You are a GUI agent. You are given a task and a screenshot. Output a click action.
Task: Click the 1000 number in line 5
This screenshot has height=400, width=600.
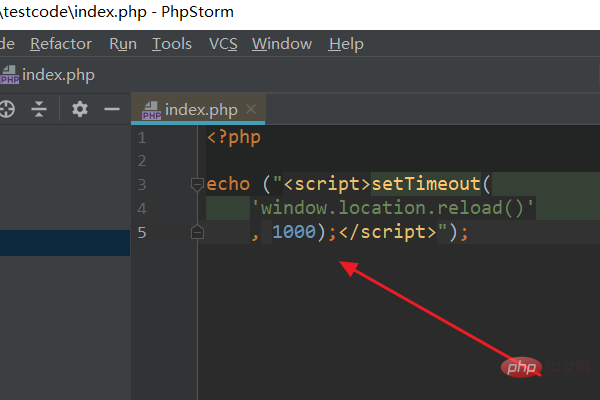pyautogui.click(x=294, y=232)
